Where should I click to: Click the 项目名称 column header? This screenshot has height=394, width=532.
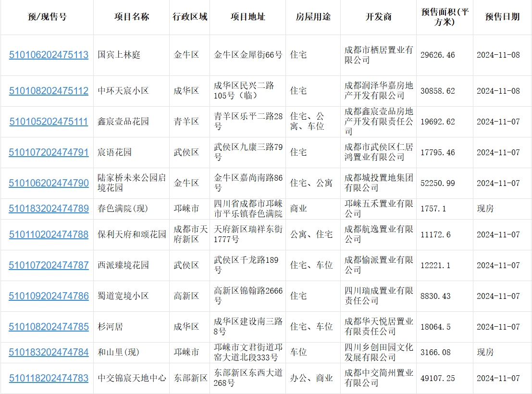pyautogui.click(x=132, y=17)
